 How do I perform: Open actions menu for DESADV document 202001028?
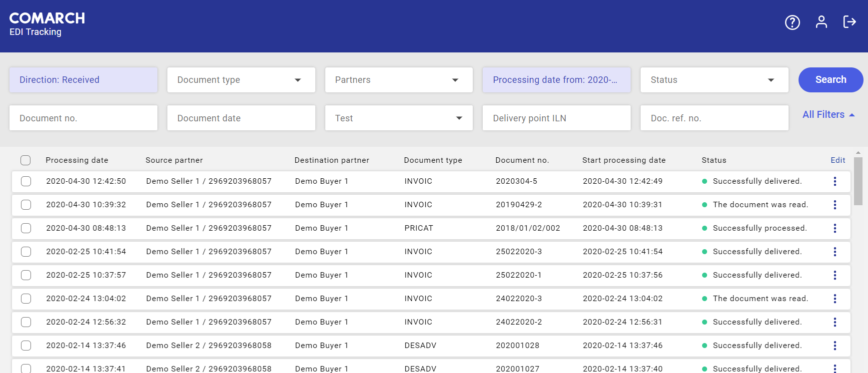point(835,346)
